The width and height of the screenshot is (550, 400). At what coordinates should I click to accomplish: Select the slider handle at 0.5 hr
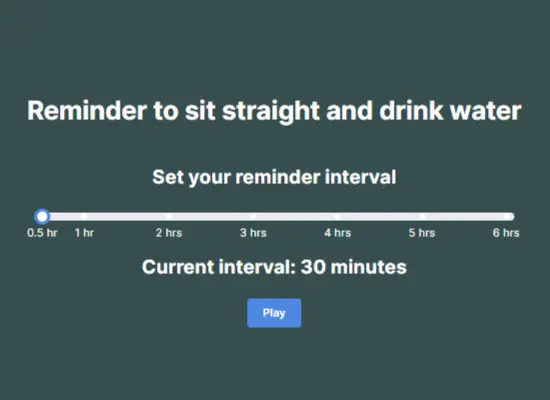(42, 216)
